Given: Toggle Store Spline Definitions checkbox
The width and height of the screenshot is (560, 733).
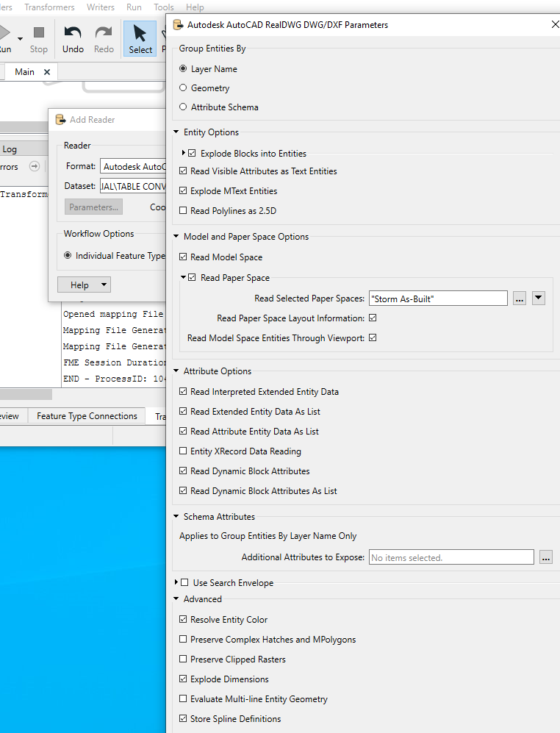Looking at the screenshot, I should [x=183, y=718].
